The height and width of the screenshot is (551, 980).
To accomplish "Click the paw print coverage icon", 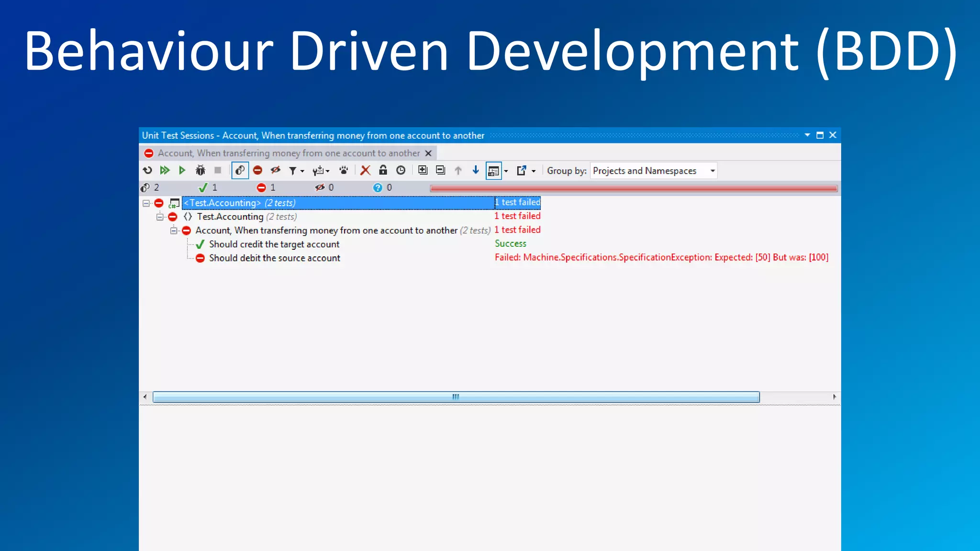I will (344, 170).
